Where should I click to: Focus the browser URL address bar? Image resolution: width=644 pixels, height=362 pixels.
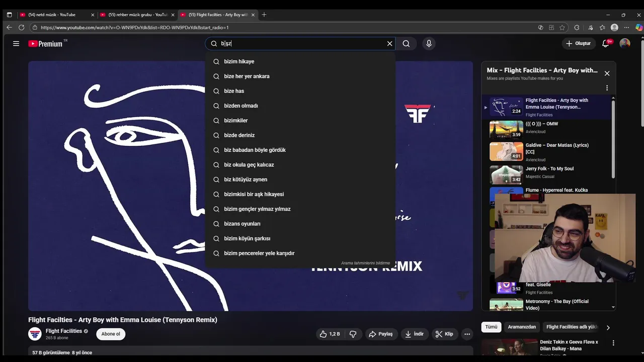(282, 28)
